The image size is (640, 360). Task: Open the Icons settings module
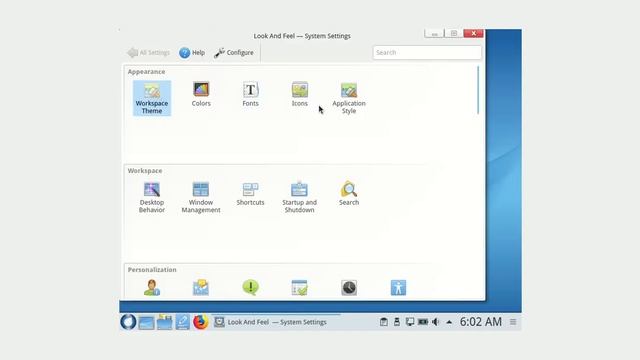pyautogui.click(x=300, y=94)
